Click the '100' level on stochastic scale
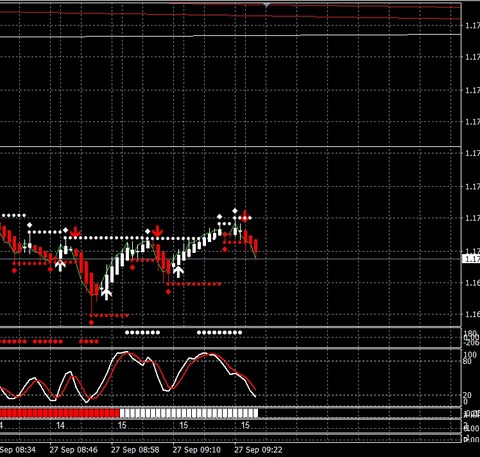 470,355
